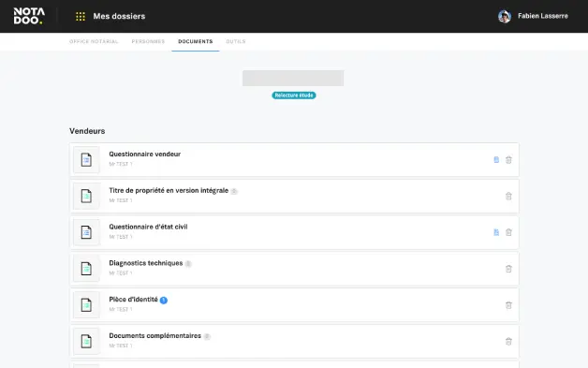Delete Diagnostics techniques with trash icon
Screen dimensions: 588x368
(508, 269)
